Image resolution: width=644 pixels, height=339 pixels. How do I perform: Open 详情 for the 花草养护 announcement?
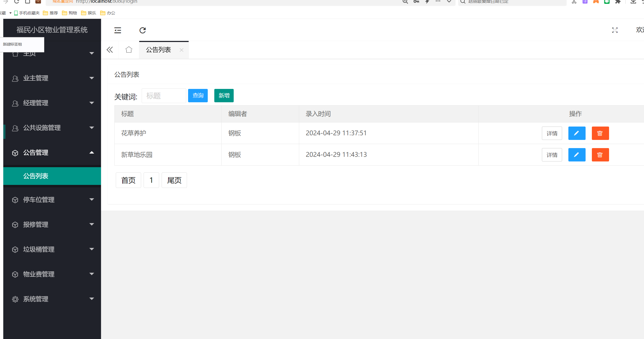[x=552, y=133]
